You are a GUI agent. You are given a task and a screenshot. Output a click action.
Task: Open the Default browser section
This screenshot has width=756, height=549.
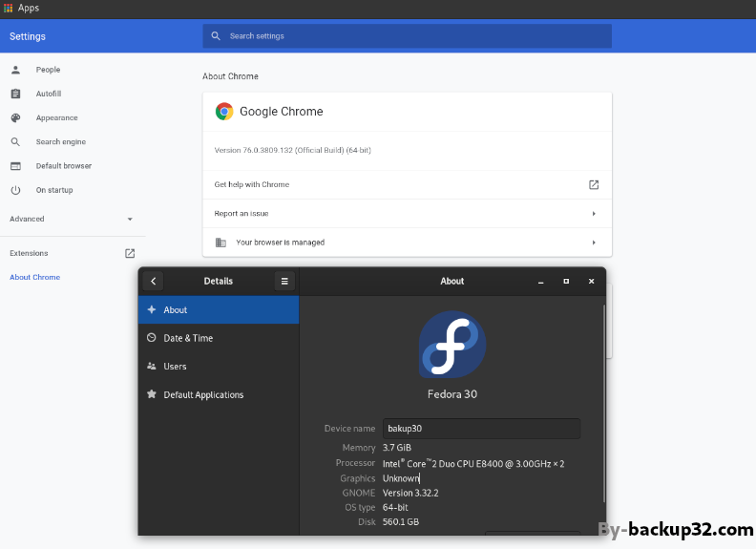(64, 166)
